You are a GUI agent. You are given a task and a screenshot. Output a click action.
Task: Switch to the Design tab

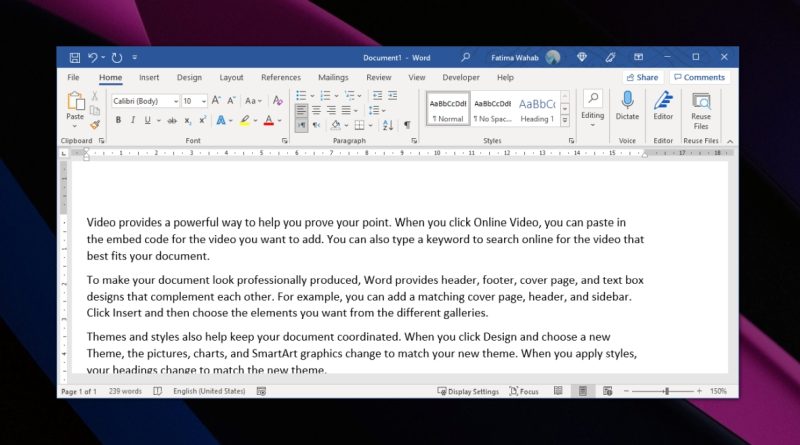coord(189,78)
